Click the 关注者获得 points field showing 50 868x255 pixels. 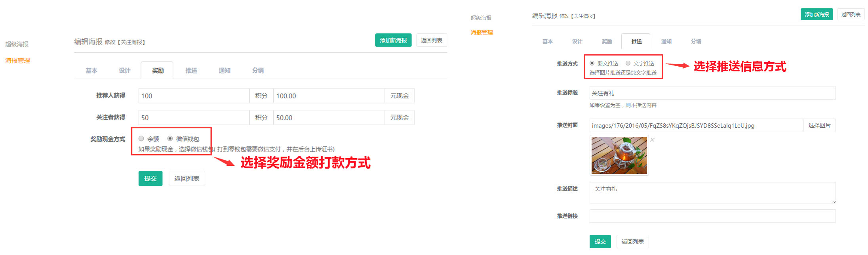coord(194,118)
